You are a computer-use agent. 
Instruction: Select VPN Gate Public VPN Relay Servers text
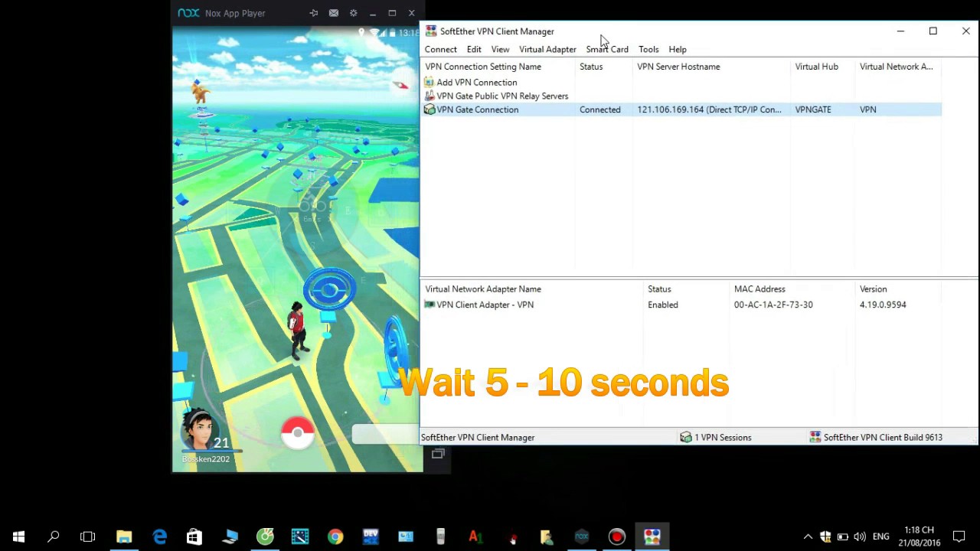coord(502,96)
